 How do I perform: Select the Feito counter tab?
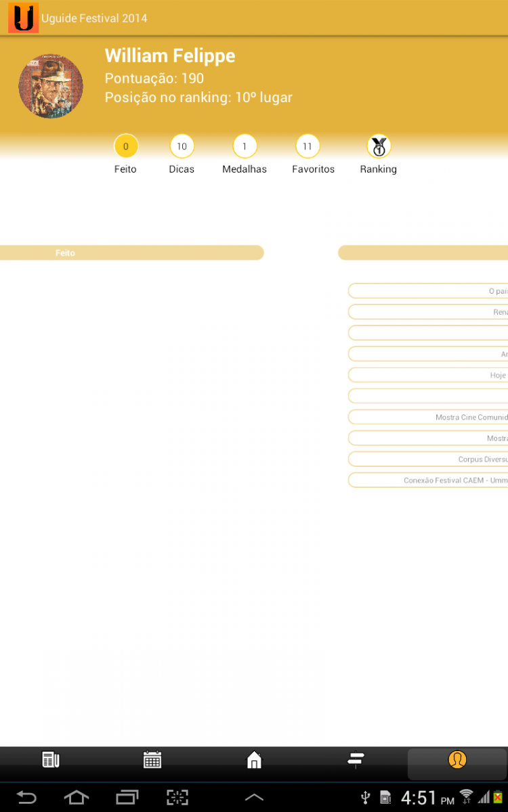pyautogui.click(x=125, y=146)
